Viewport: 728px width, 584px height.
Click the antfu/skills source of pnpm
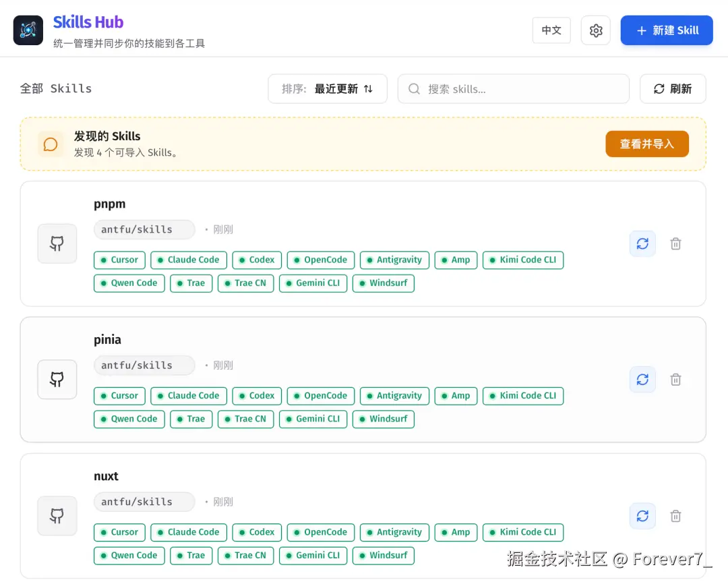click(x=144, y=229)
